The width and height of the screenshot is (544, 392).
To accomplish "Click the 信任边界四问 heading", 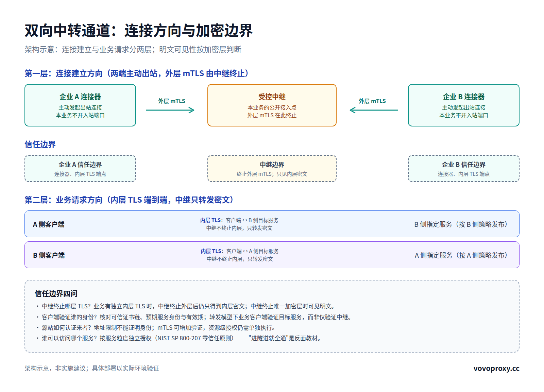I will tap(56, 294).
